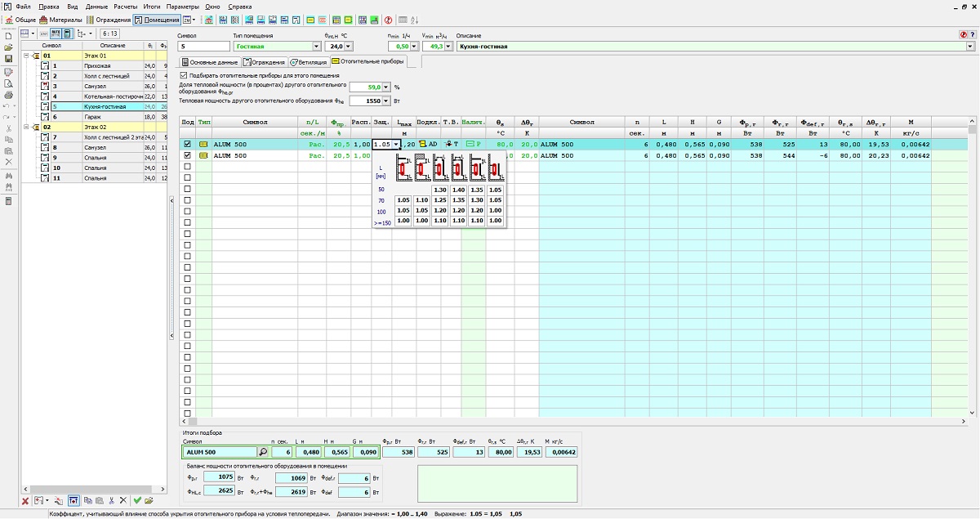The height and width of the screenshot is (519, 980).
Task: Click the Save floppy disk icon
Action: point(8,59)
